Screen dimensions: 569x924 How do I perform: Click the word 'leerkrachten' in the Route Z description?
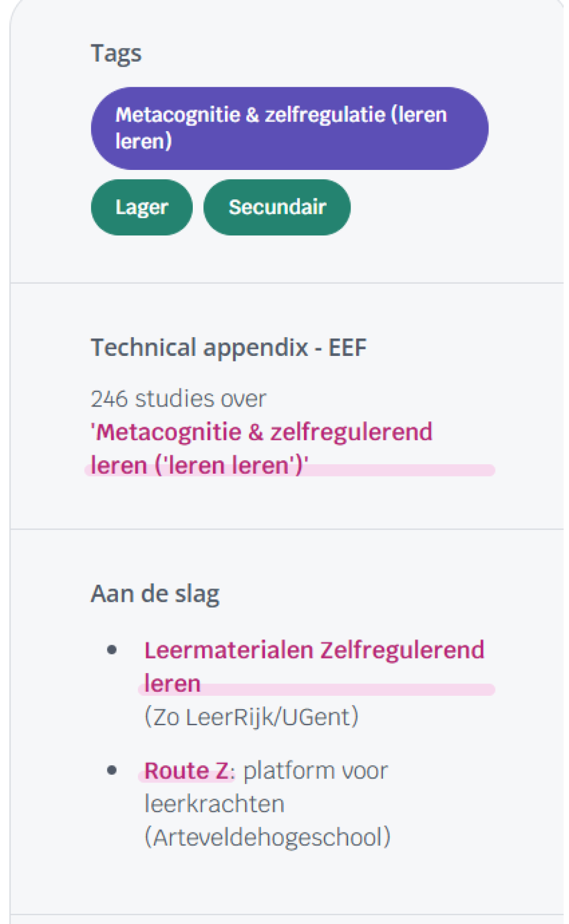point(214,804)
